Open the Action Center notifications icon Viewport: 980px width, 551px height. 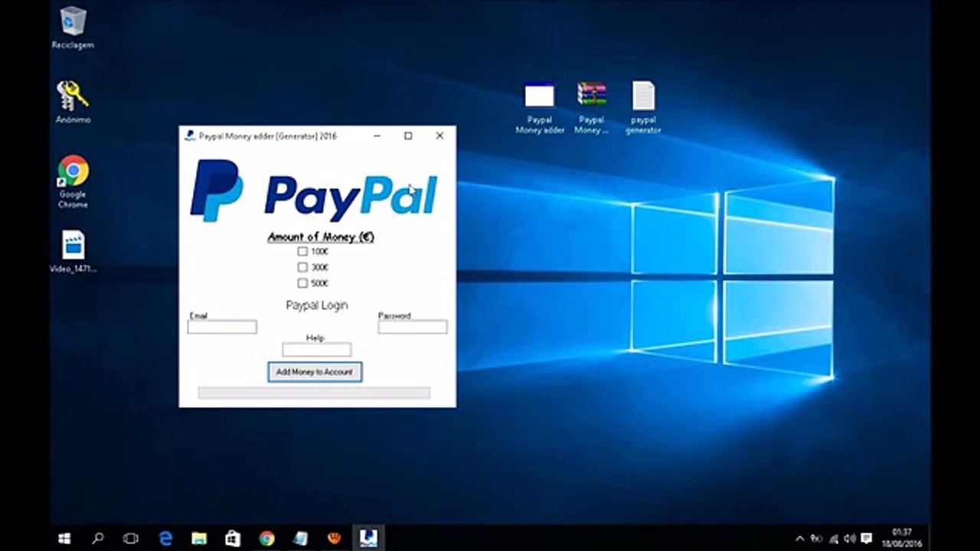tap(867, 539)
